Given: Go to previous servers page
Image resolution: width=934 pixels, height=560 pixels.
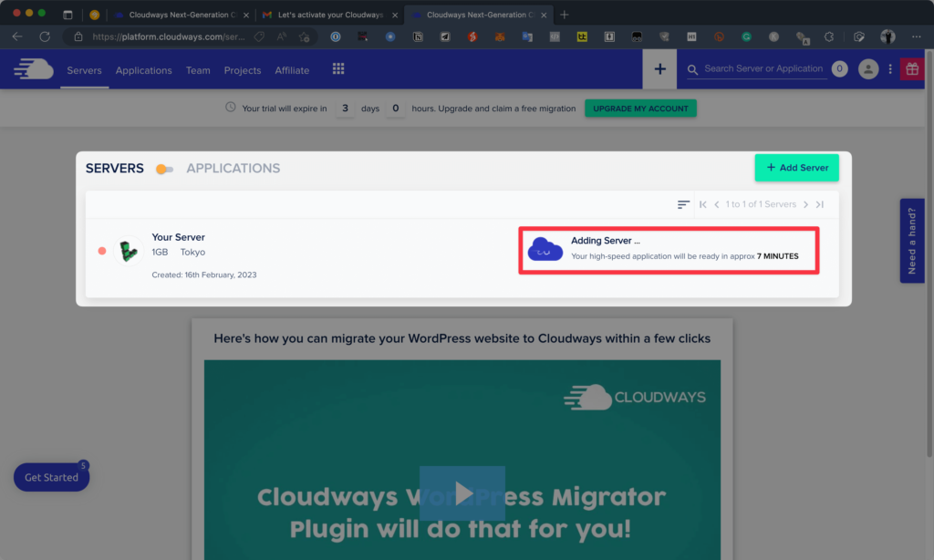Looking at the screenshot, I should (717, 204).
